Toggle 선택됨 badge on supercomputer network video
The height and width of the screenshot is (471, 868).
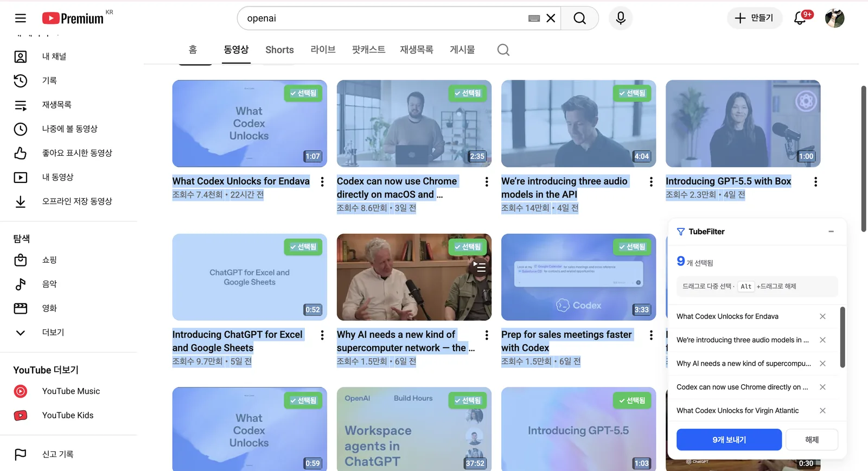tap(468, 247)
